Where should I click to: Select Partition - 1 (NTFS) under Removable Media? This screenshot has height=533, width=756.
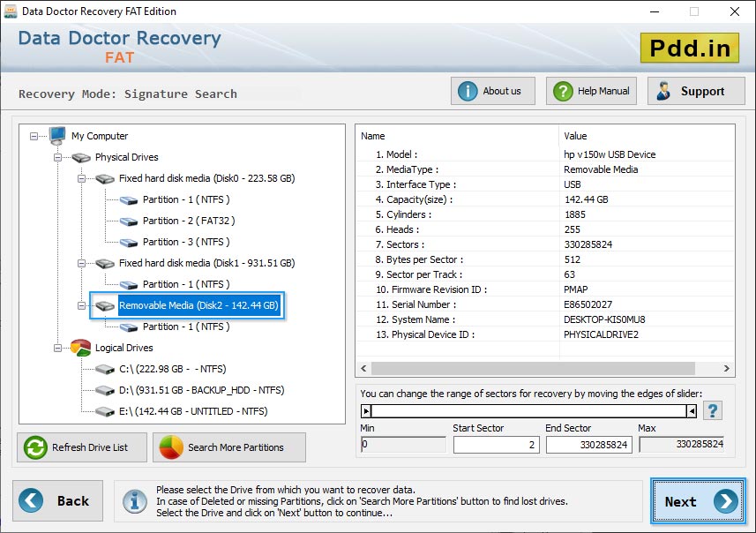point(186,327)
